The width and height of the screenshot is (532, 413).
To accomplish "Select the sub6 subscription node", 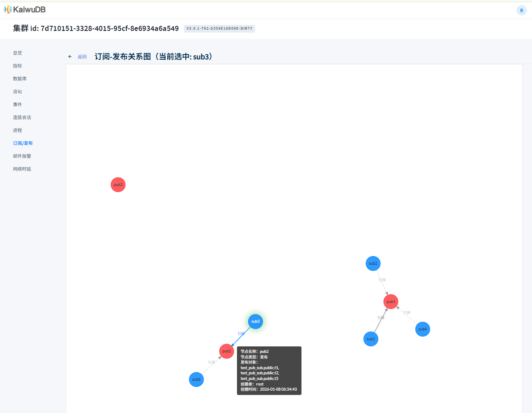I will [196, 379].
